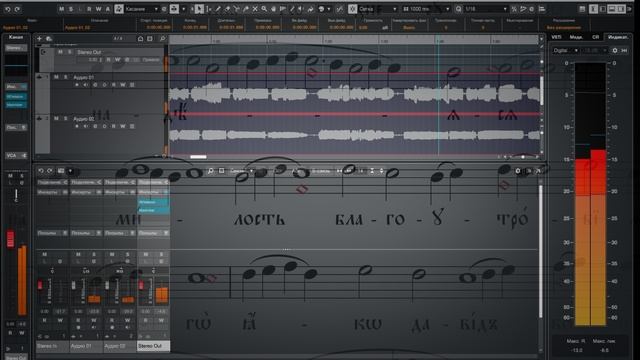This screenshot has height=360, width=640.
Task: Click the mixer undo arrow
Action: tap(41, 171)
